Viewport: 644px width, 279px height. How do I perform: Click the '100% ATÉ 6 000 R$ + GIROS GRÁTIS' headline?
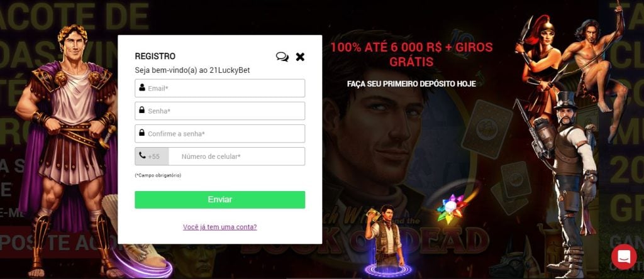click(411, 55)
